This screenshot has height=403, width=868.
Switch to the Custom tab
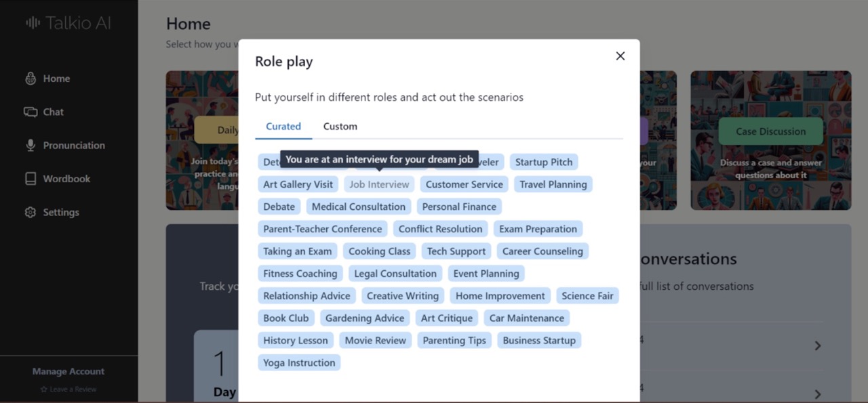tap(340, 126)
